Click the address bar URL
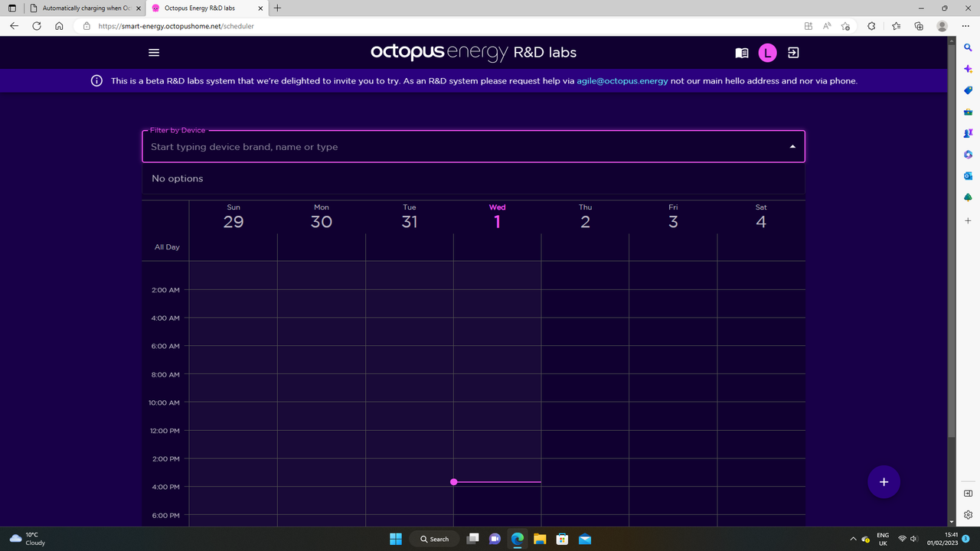The height and width of the screenshot is (551, 980). 176,26
